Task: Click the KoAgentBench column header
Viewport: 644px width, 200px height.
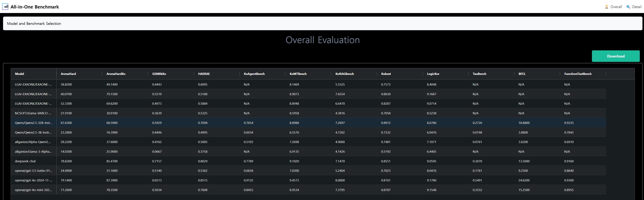Action: pyautogui.click(x=254, y=74)
